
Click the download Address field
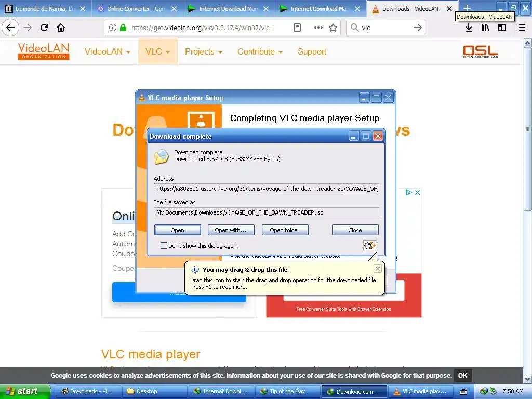267,189
